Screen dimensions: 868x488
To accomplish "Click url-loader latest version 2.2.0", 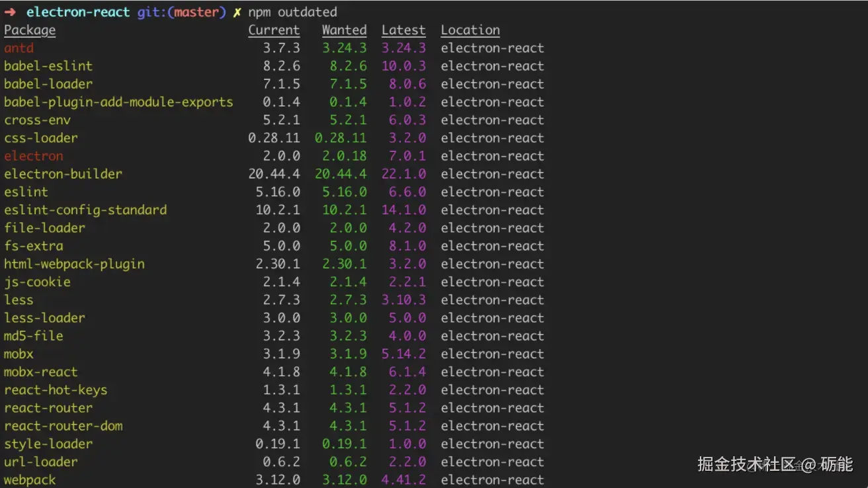I will tap(408, 462).
